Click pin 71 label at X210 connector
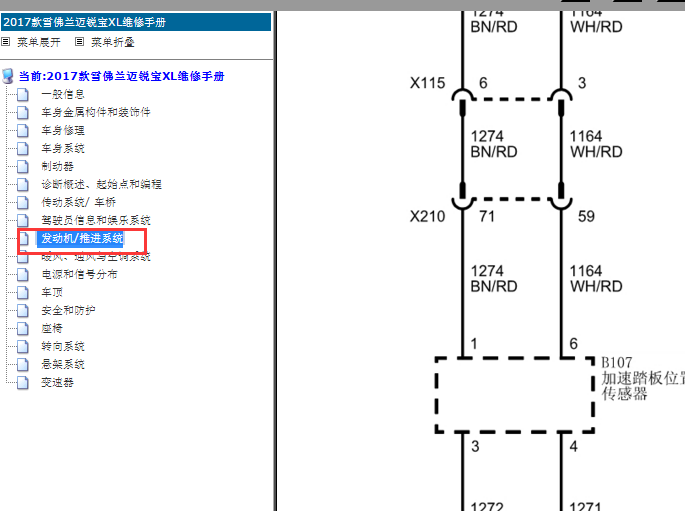685x511 pixels. pyautogui.click(x=487, y=216)
